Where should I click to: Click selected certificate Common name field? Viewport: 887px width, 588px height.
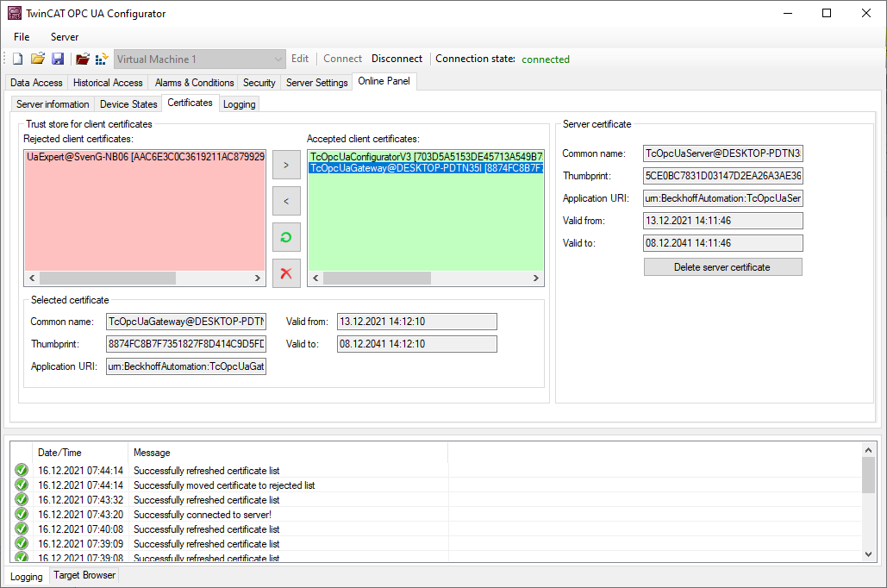click(x=186, y=322)
